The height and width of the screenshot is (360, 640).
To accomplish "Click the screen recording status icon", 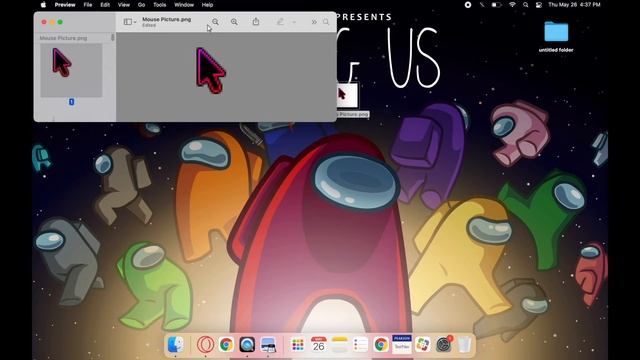I will (468, 5).
